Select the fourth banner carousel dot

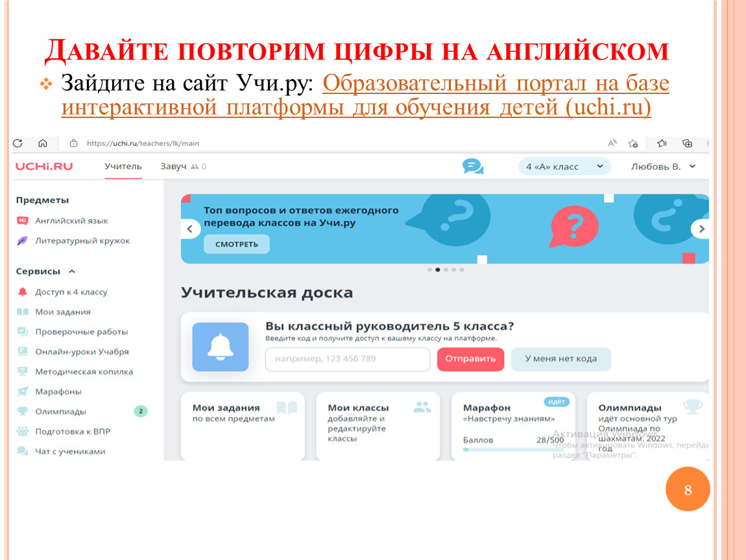pos(454,270)
